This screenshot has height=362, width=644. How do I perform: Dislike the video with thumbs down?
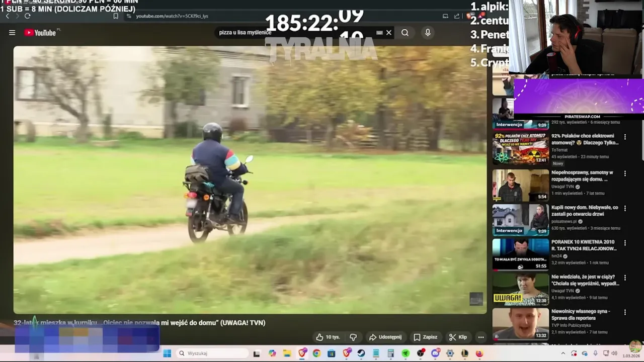[x=353, y=337]
